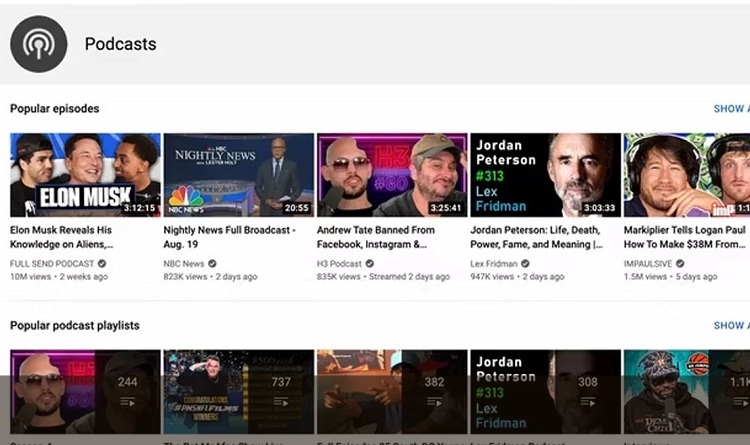The width and height of the screenshot is (750, 445).
Task: Visit the IMPAULSIVE channel
Action: pyautogui.click(x=648, y=264)
